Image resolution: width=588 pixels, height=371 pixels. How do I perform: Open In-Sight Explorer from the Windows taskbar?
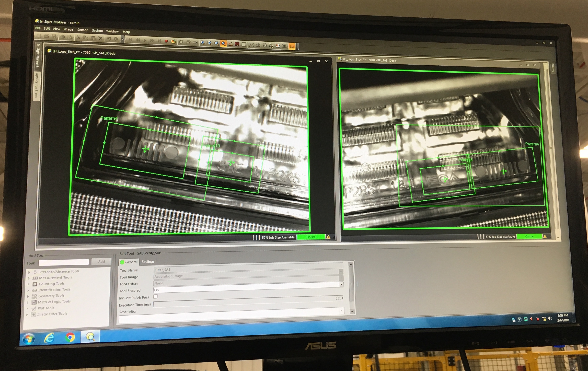tap(90, 337)
